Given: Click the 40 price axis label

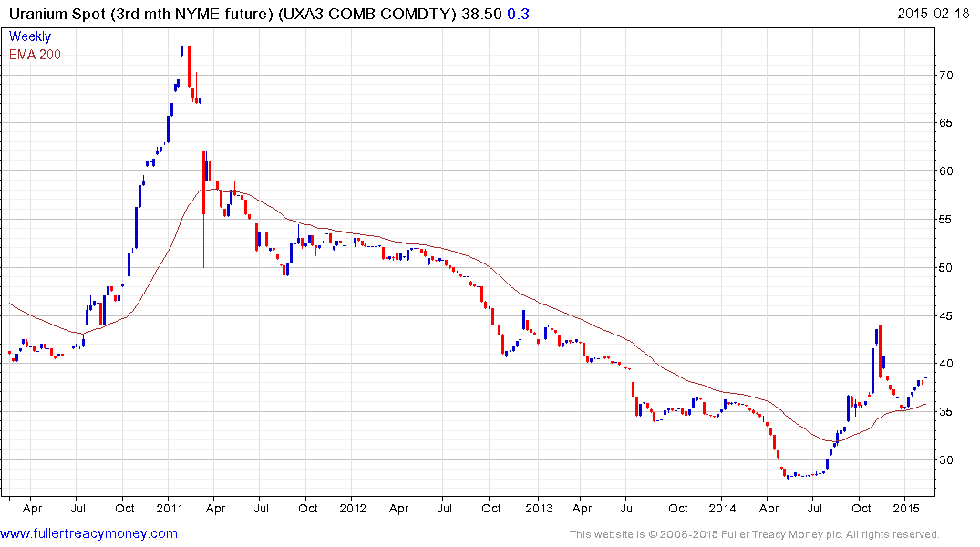Looking at the screenshot, I should (x=945, y=363).
